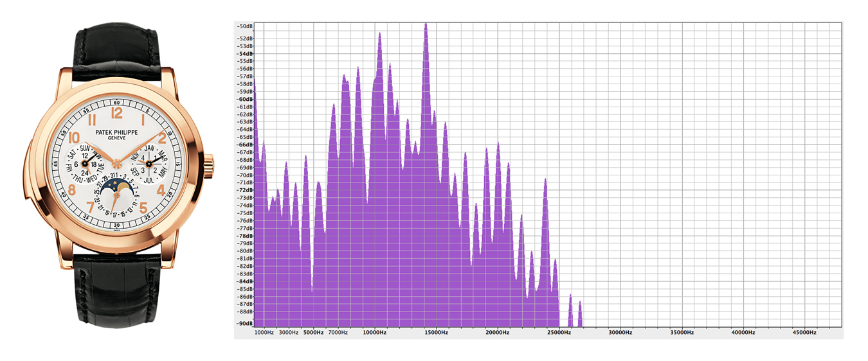This screenshot has height=361, width=868.
Task: Click the -64dB axis label
Action: click(245, 129)
